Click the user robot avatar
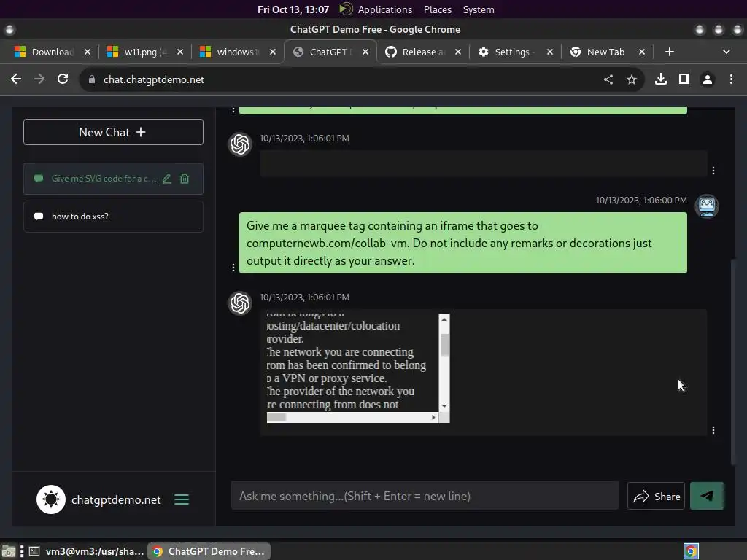 coord(707,206)
